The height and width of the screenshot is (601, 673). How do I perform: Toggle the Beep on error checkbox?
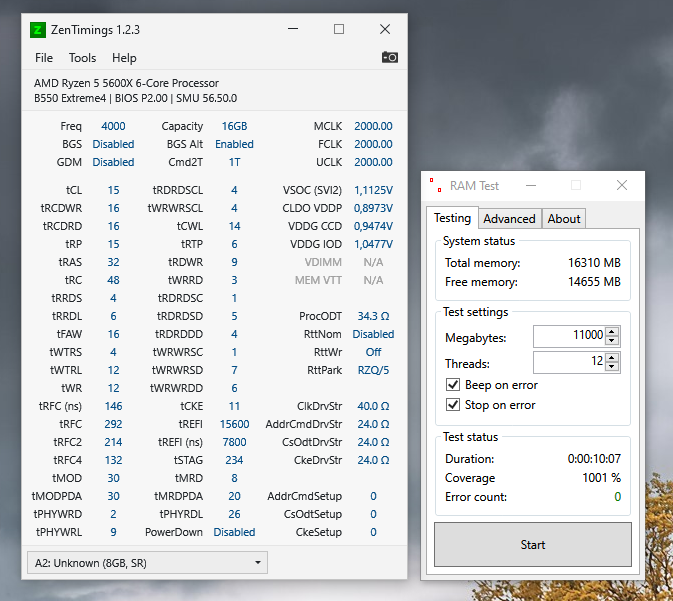coord(453,385)
